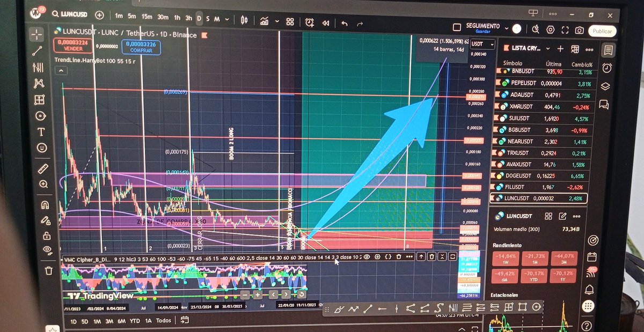This screenshot has height=332, width=644.
Task: Select the ruler measure tool
Action: (43, 168)
